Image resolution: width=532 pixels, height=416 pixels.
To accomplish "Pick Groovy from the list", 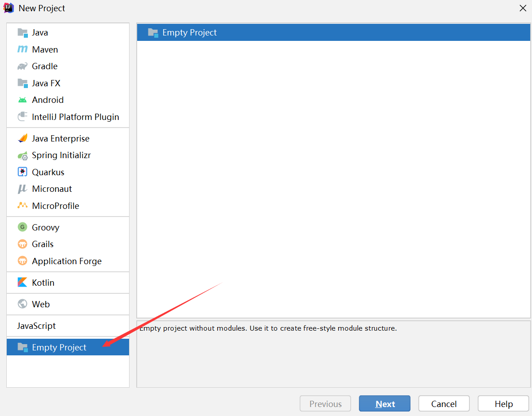I will tap(68, 227).
